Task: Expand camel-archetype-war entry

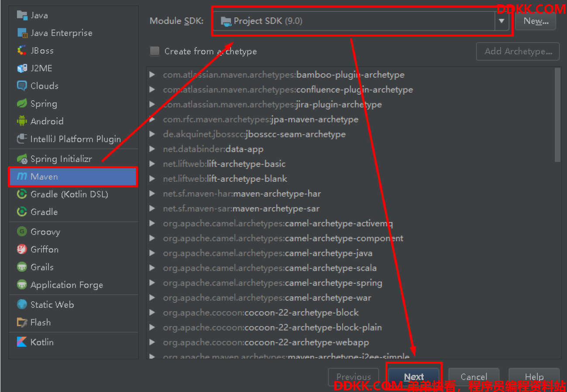Action: [152, 298]
